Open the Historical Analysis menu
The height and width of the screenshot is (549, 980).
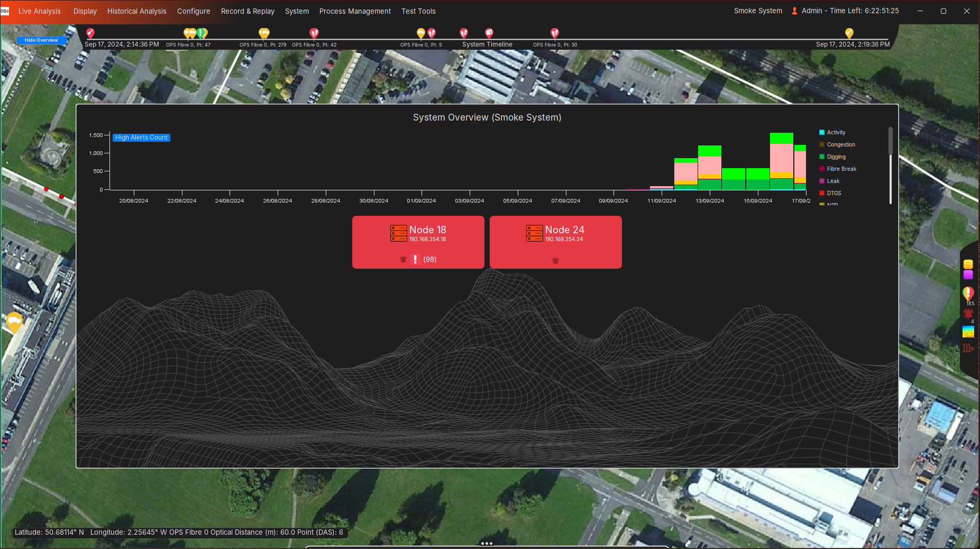coord(136,11)
